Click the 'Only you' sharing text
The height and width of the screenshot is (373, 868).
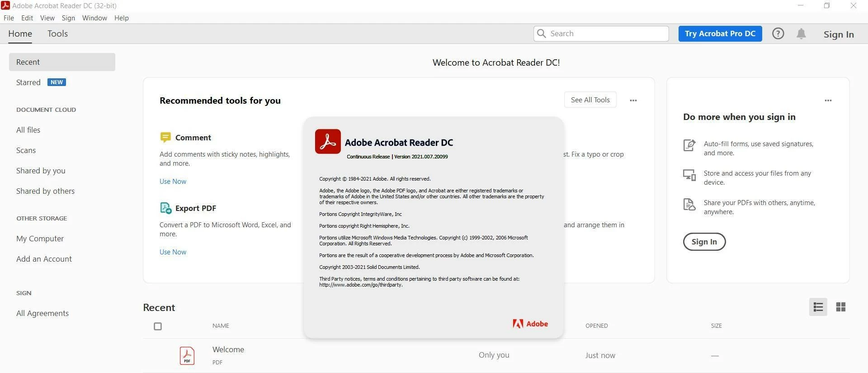(494, 355)
